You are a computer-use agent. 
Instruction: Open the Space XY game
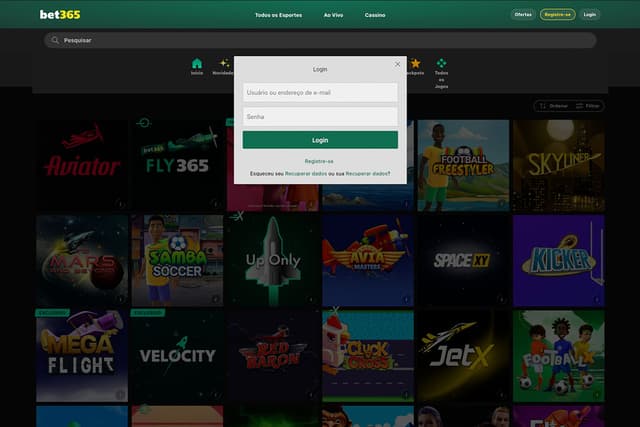pos(463,261)
